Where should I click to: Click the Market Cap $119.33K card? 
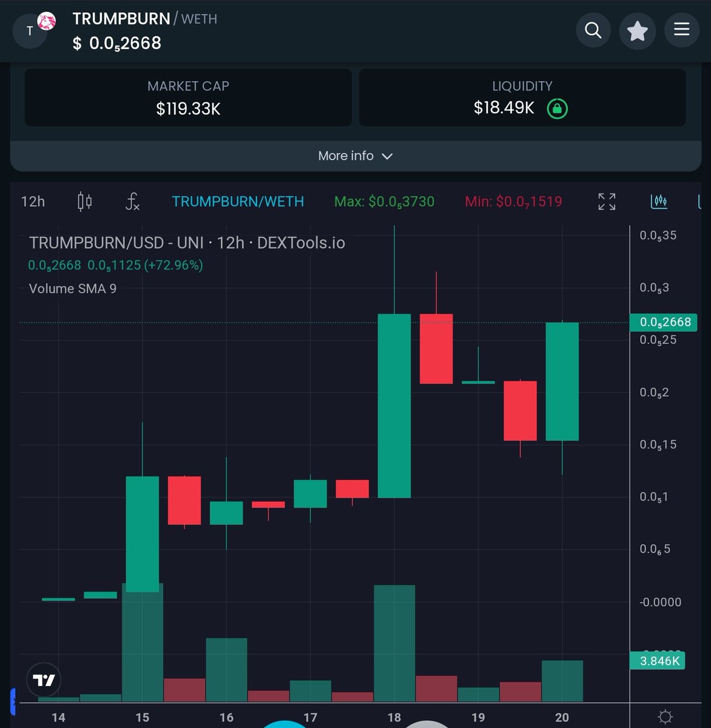pyautogui.click(x=188, y=98)
